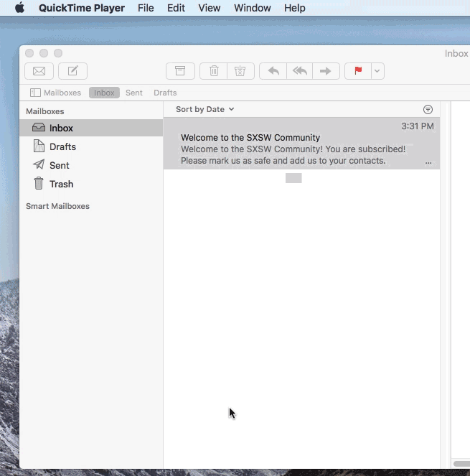470x476 pixels.
Task: Reply all using double-arrow icon
Action: tap(299, 71)
